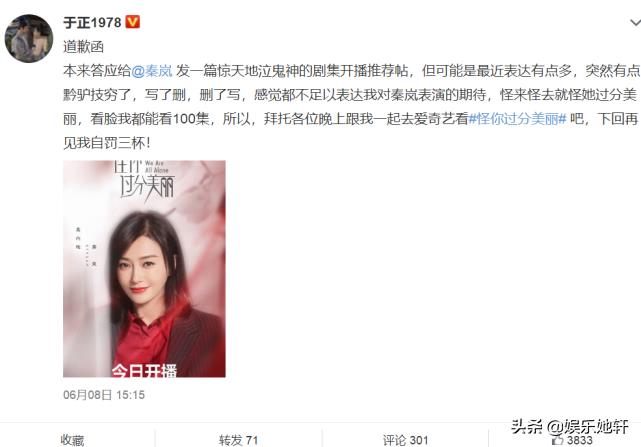Viewport: 641px width, 447px height.
Task: Click the 道歉函 heading line
Action: pyautogui.click(x=83, y=47)
